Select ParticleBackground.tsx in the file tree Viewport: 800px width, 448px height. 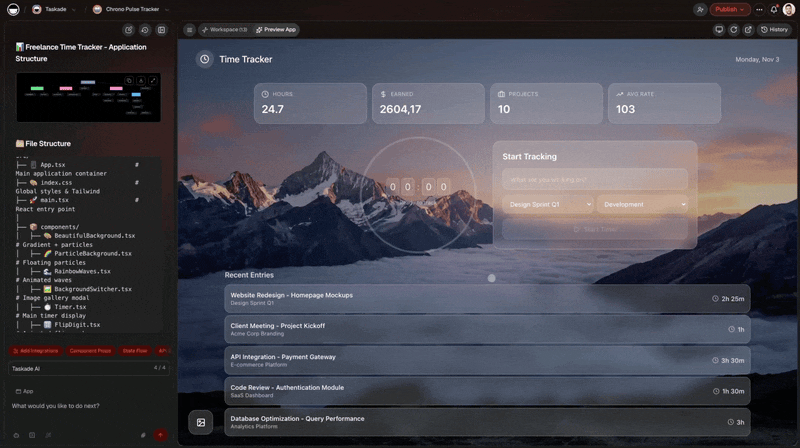coord(88,254)
